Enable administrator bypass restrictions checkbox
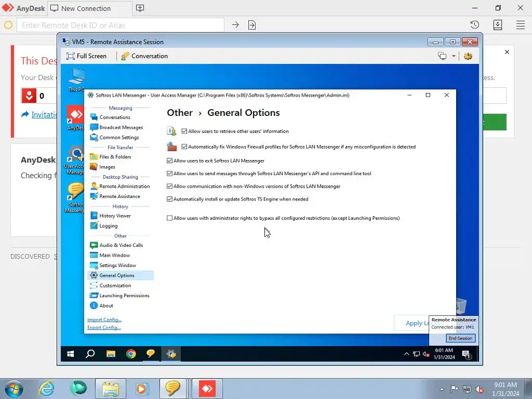This screenshot has width=532, height=399. pos(170,218)
